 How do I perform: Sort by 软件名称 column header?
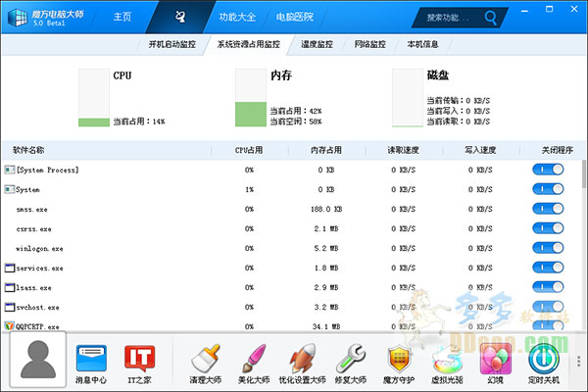point(28,150)
